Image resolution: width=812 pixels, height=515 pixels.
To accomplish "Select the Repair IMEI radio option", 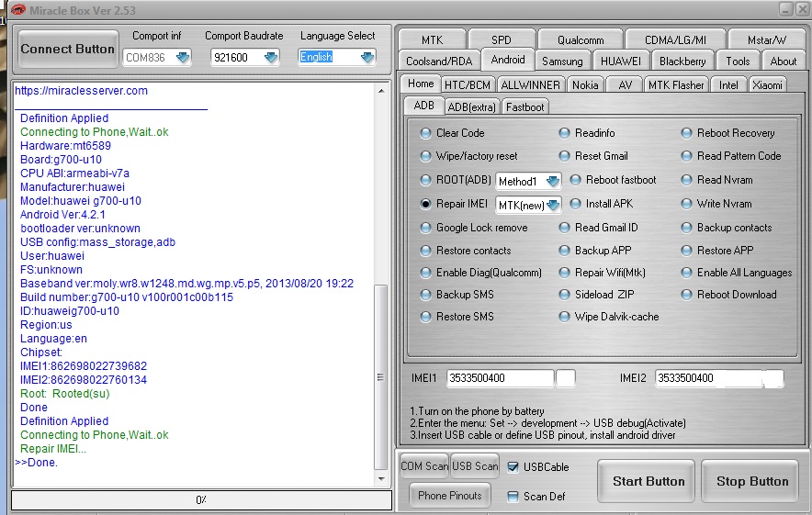I will click(425, 204).
